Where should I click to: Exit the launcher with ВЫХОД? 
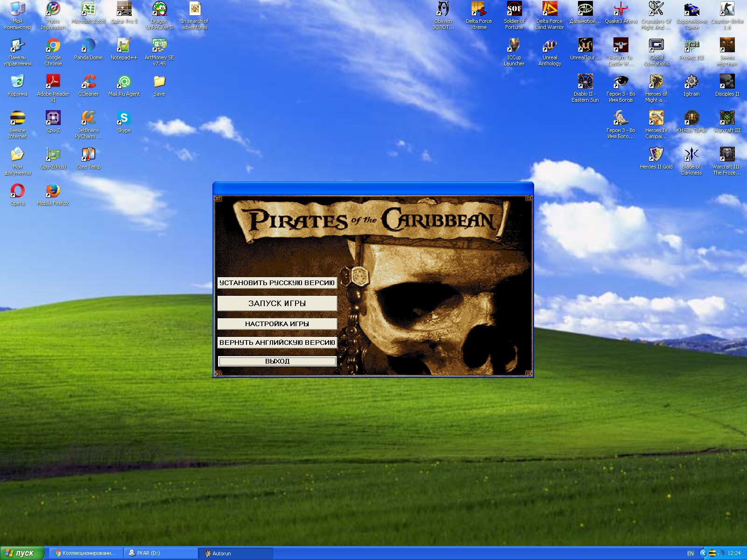point(277,361)
